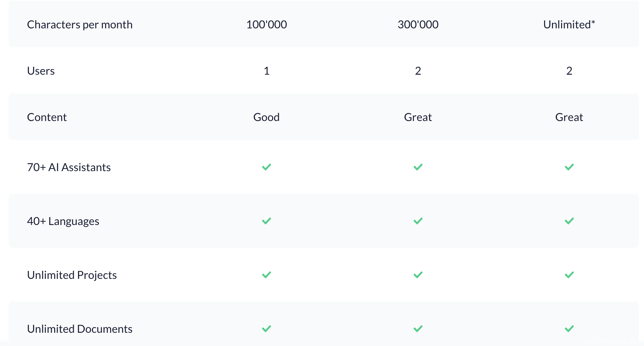The height and width of the screenshot is (346, 644).
Task: Click Unlimited Documents checkmark under 100'000 plan
Action: point(267,329)
